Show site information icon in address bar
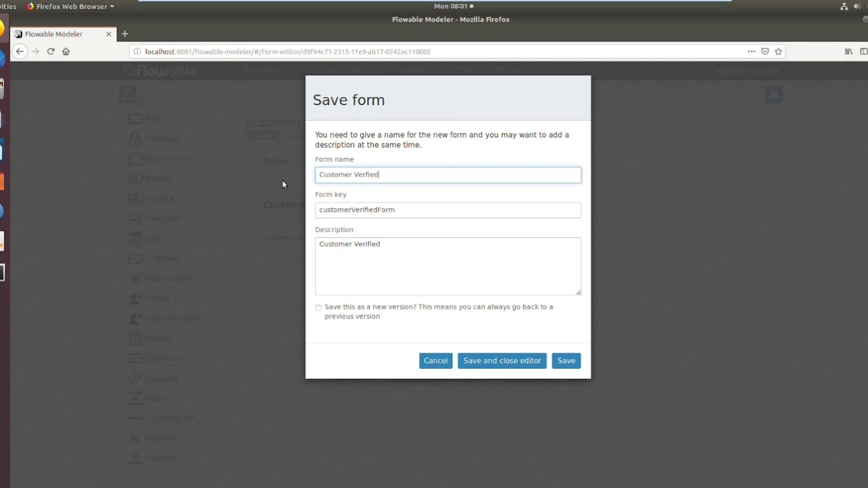 (137, 52)
